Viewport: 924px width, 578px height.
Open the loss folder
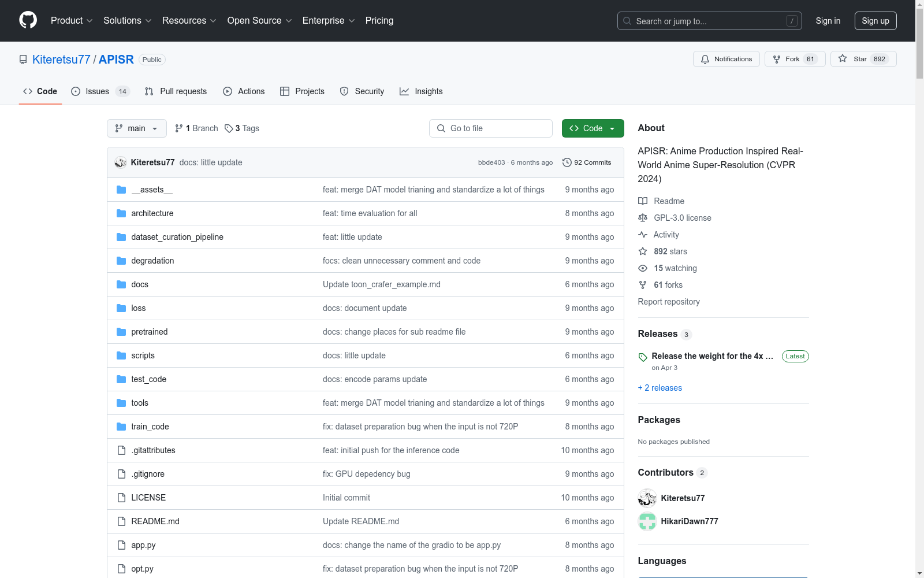click(139, 308)
